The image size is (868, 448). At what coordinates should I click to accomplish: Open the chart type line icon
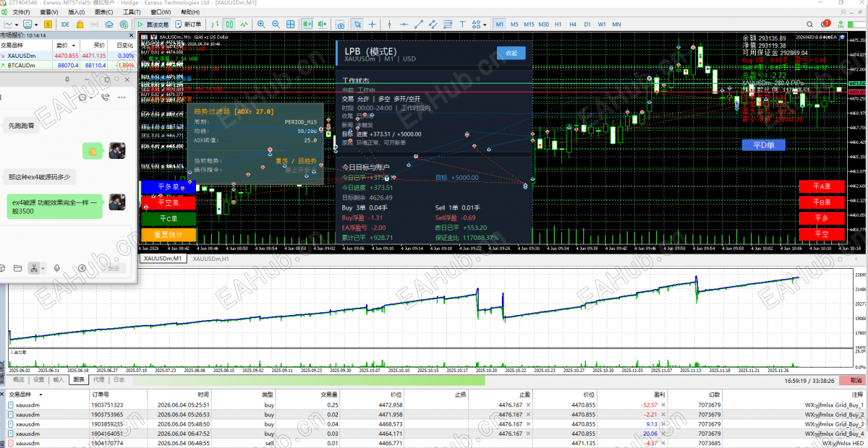pyautogui.click(x=9, y=24)
